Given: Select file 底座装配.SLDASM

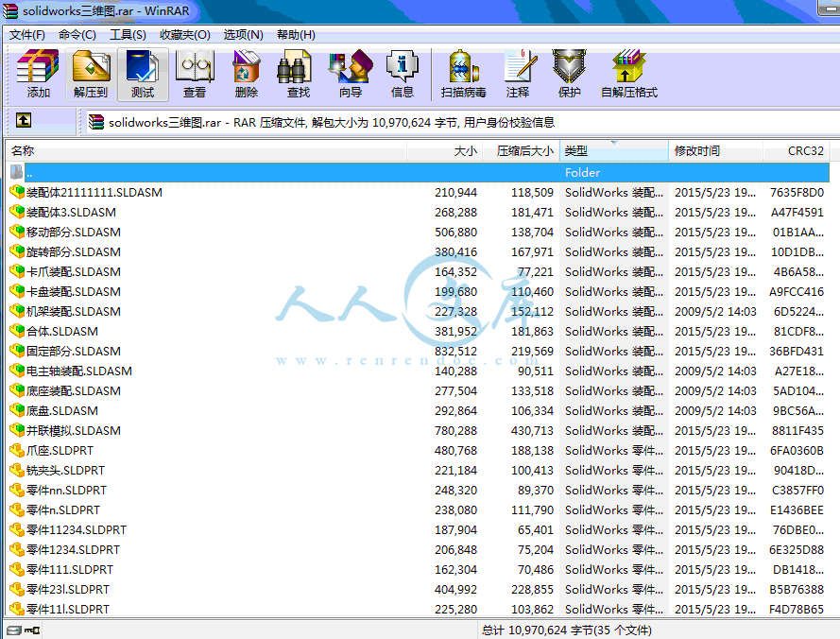Looking at the screenshot, I should coord(74,390).
